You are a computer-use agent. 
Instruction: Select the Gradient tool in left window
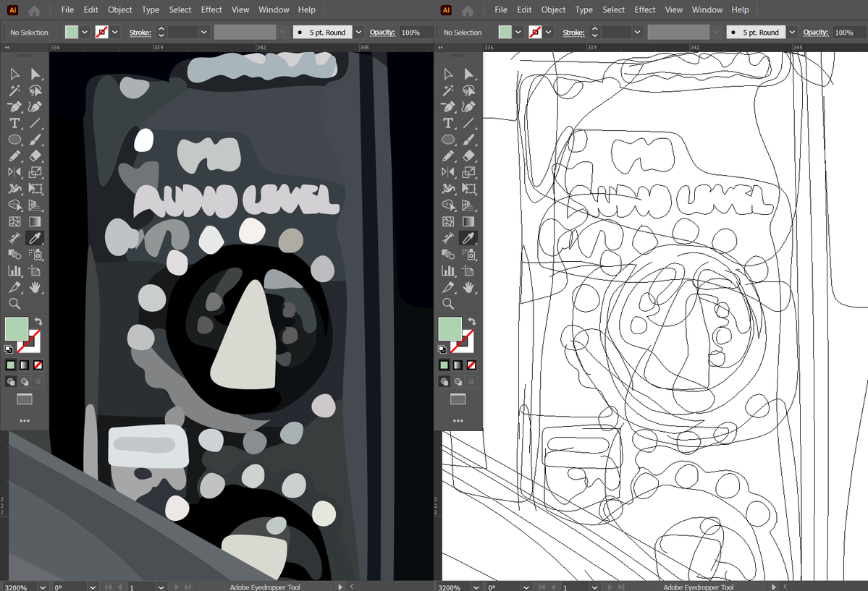pyautogui.click(x=35, y=221)
